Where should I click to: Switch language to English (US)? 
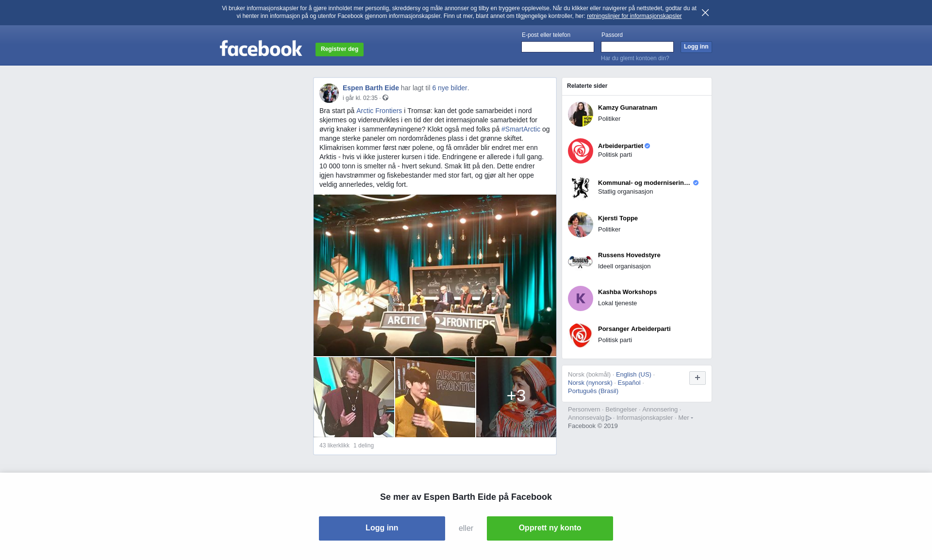(633, 375)
